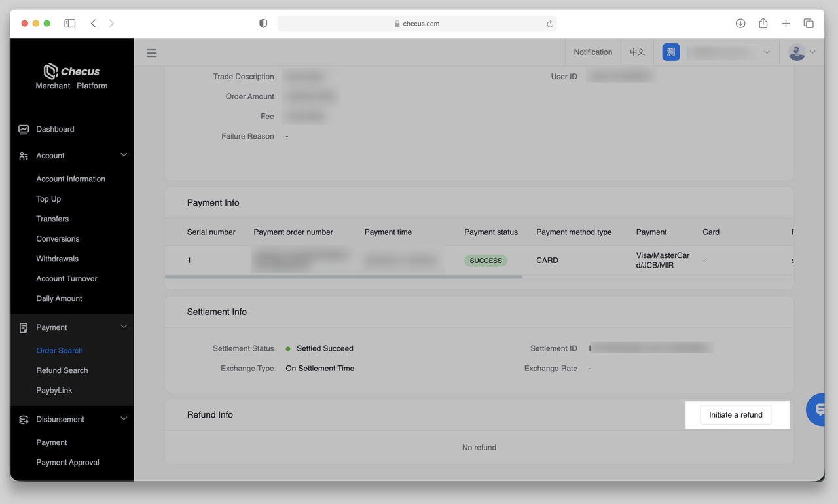Click the privacy shield icon in toolbar

263,24
